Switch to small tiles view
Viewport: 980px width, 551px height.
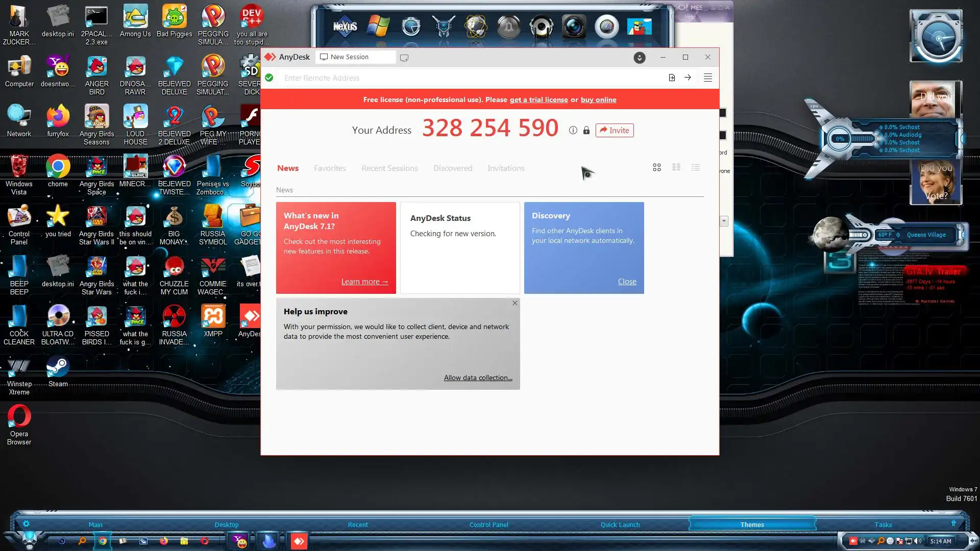(676, 167)
